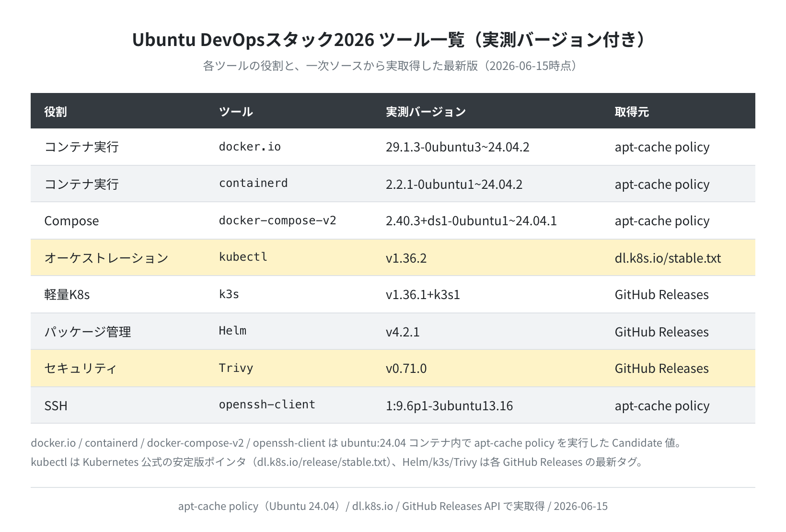Click 'apt-cache policy' in the docker-compose-v2 row
Screen dimensions: 786x532
tap(662, 220)
